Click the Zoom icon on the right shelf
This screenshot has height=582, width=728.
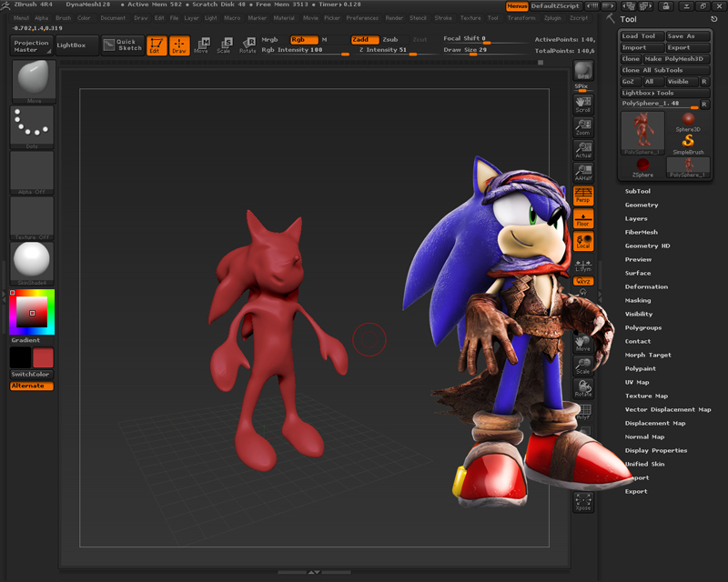pos(583,127)
